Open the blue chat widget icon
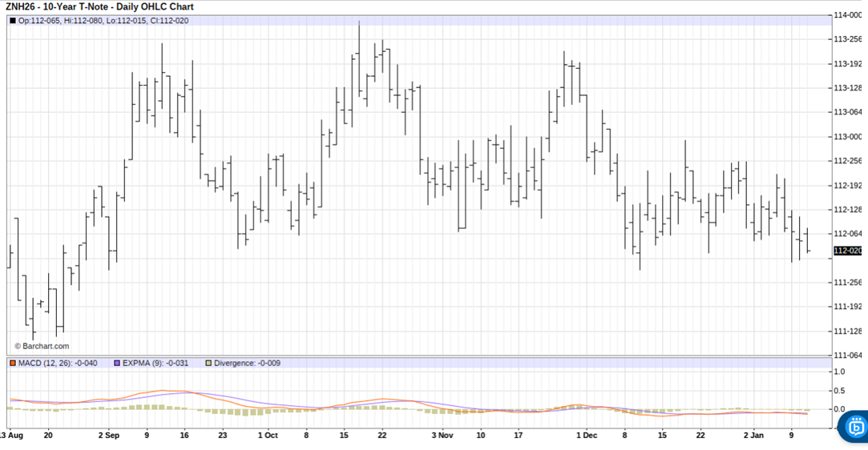The image size is (868, 450). pos(854,428)
